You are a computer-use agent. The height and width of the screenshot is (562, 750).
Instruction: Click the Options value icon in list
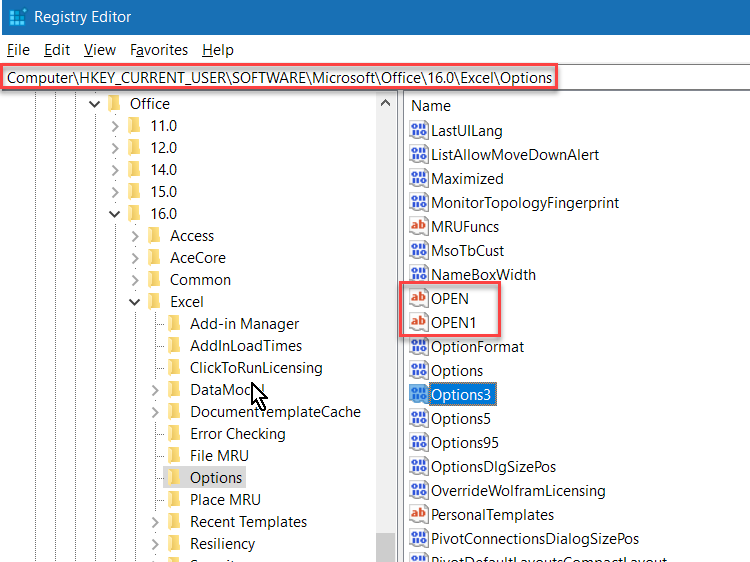419,370
